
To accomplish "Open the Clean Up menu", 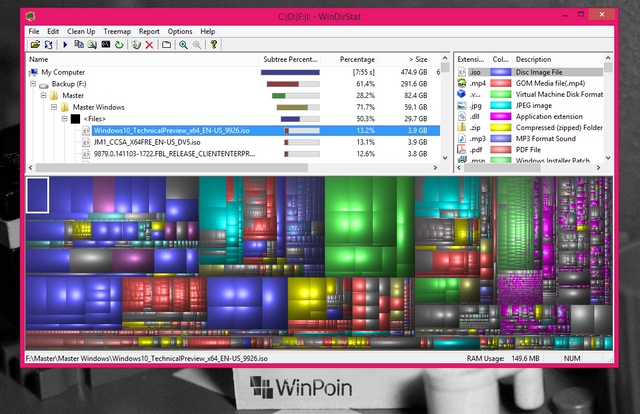I will click(x=81, y=31).
